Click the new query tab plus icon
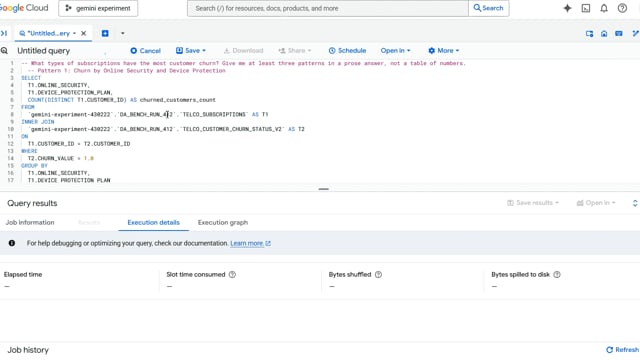This screenshot has height=360, width=640. (x=105, y=33)
